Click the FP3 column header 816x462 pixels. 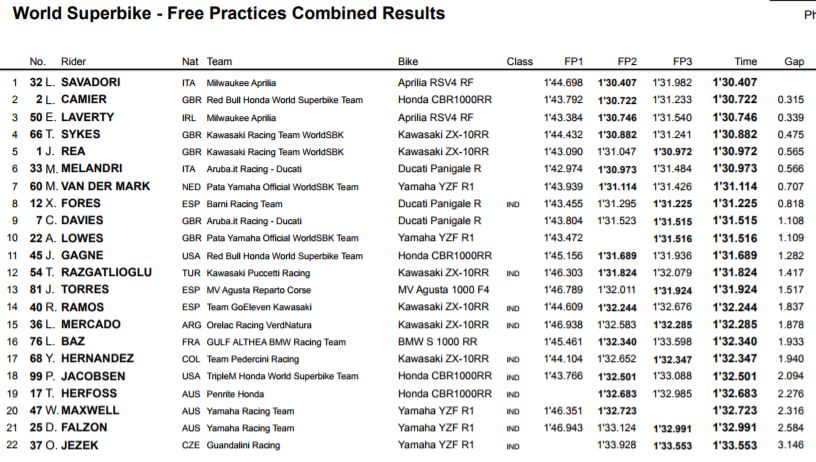coord(682,62)
